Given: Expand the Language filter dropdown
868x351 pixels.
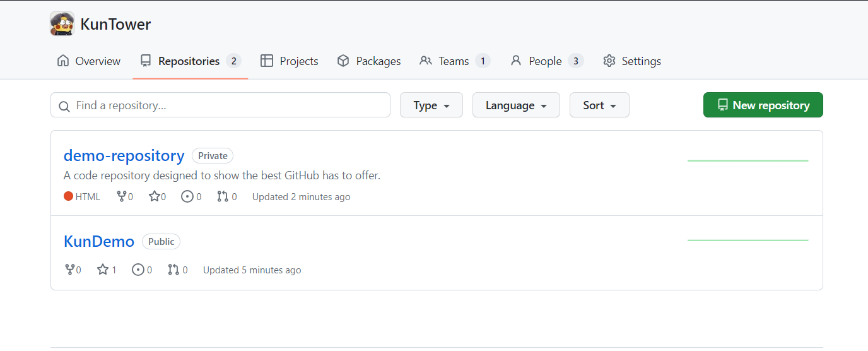Looking at the screenshot, I should [x=516, y=105].
